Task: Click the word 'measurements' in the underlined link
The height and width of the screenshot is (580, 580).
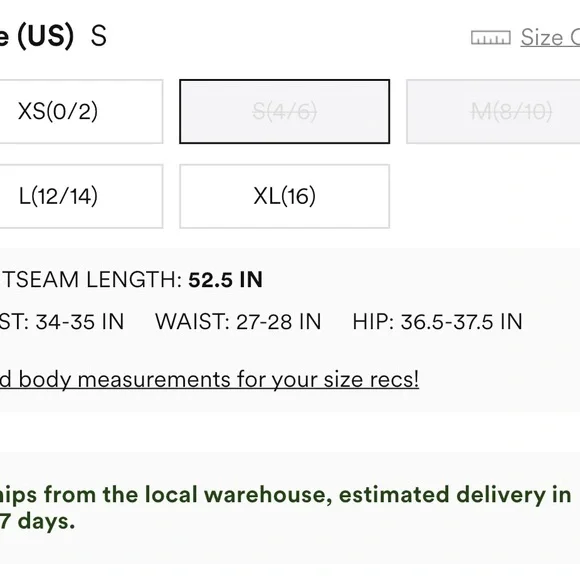Action: pyautogui.click(x=154, y=380)
